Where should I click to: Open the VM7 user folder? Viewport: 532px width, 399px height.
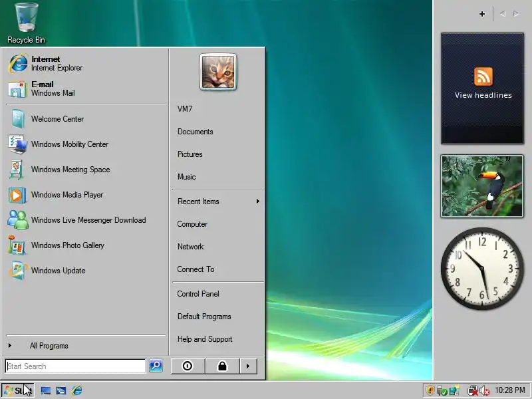[x=217, y=109]
